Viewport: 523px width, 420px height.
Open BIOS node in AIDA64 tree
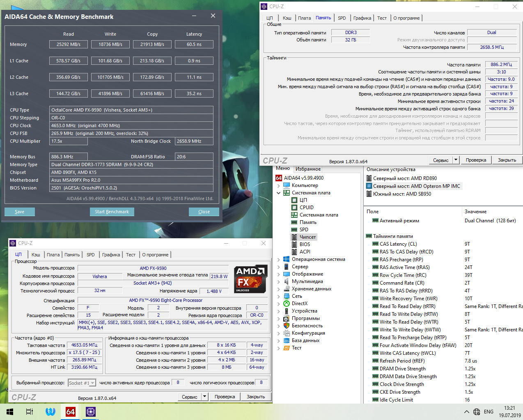[305, 244]
